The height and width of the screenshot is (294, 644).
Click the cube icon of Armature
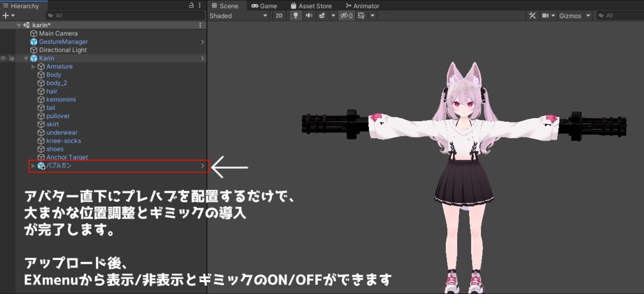coord(41,67)
